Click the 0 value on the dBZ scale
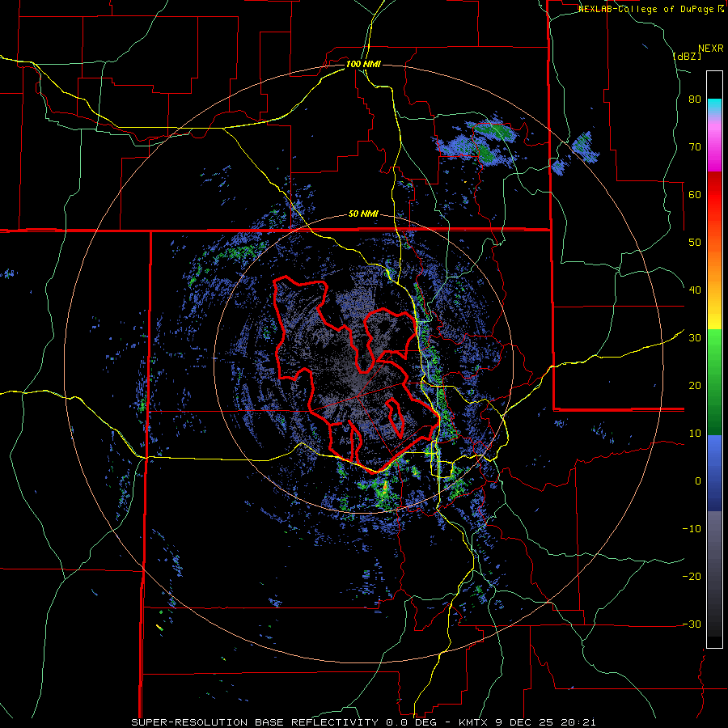Screen dimensions: 728x728 pyautogui.click(x=698, y=481)
